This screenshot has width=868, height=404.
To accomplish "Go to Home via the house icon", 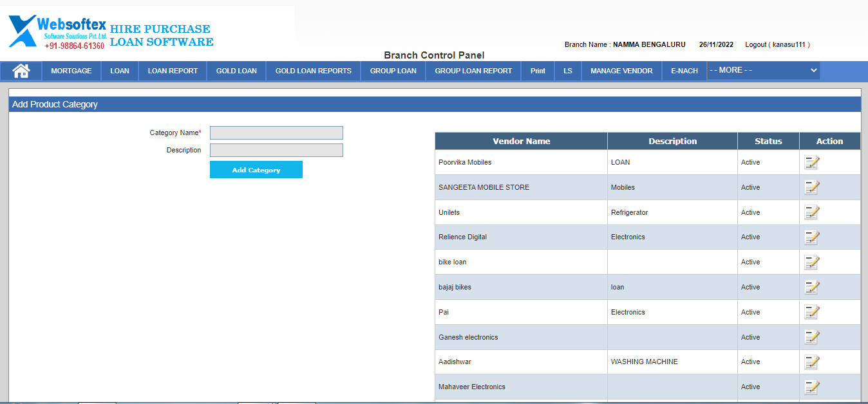I will coord(21,71).
